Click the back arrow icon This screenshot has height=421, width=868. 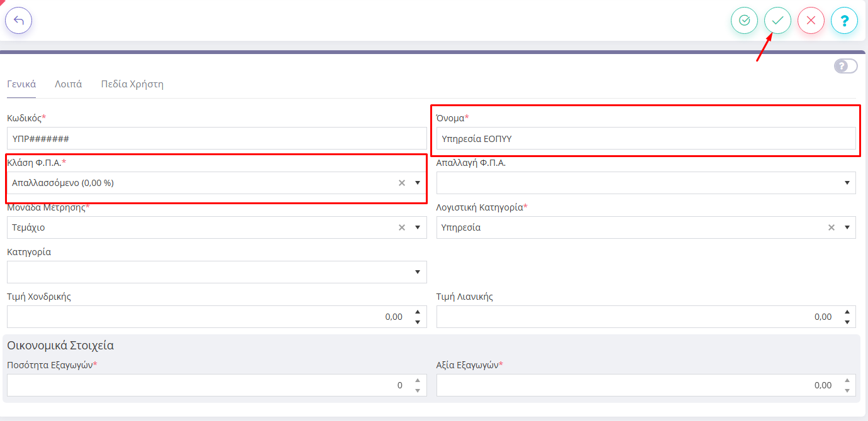[19, 21]
